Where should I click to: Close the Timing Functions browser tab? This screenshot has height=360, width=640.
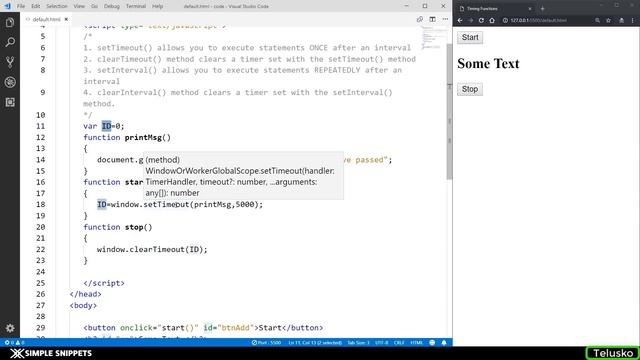[530, 8]
